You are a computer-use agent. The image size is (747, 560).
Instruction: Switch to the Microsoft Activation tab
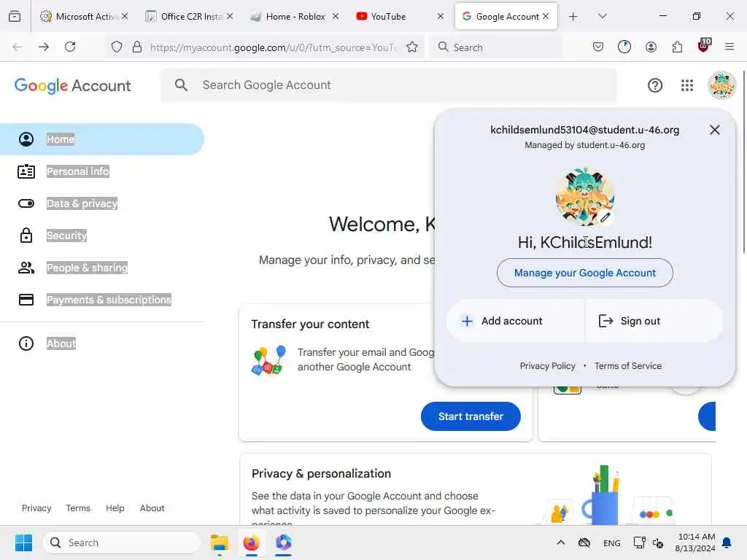[85, 16]
